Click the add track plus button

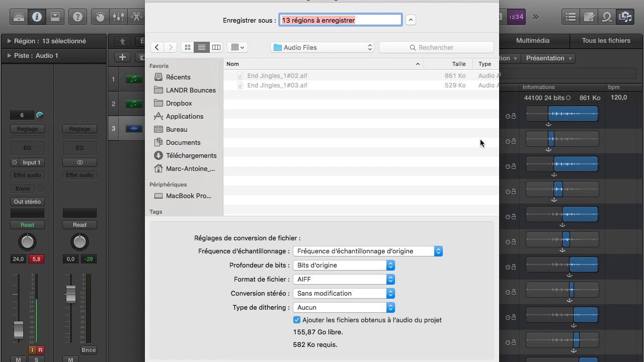122,57
